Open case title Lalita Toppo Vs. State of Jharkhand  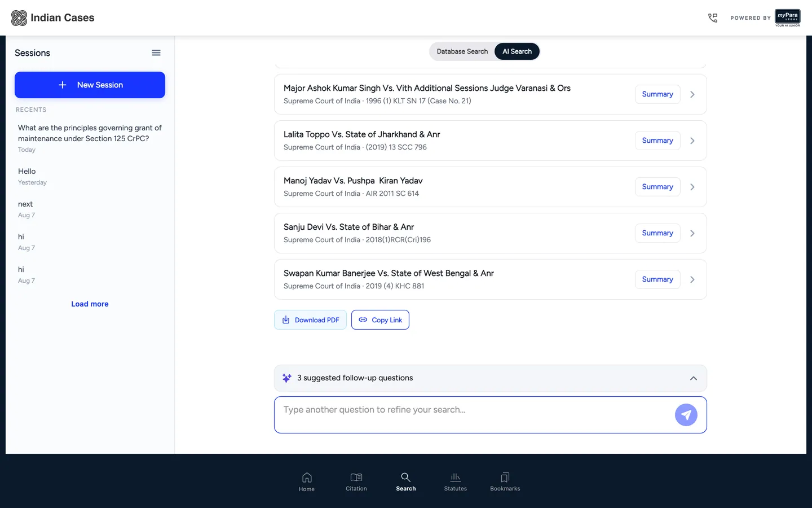(x=361, y=134)
